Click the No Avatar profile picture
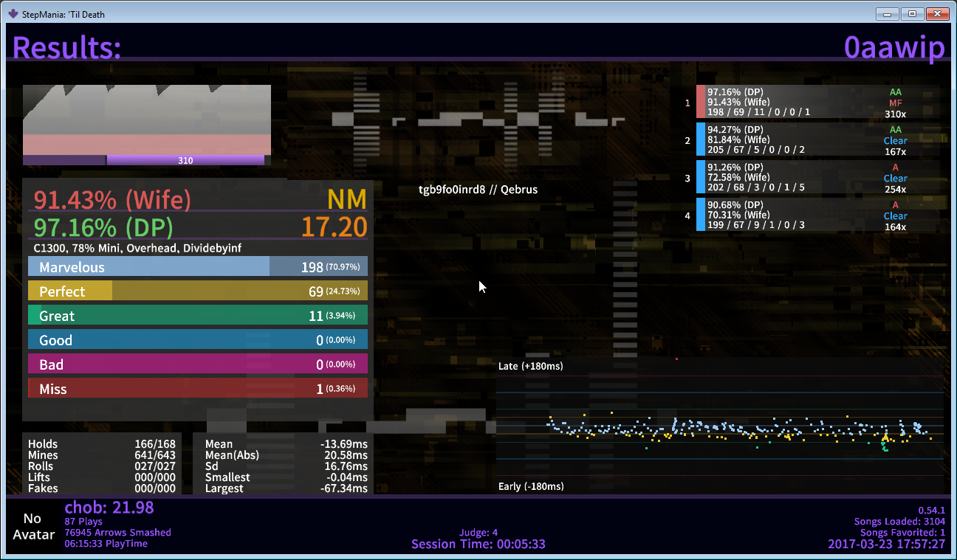 (x=33, y=526)
